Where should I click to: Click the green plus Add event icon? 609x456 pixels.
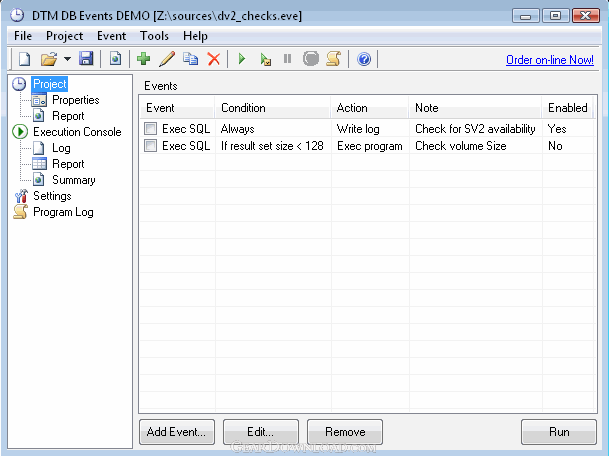tap(144, 59)
